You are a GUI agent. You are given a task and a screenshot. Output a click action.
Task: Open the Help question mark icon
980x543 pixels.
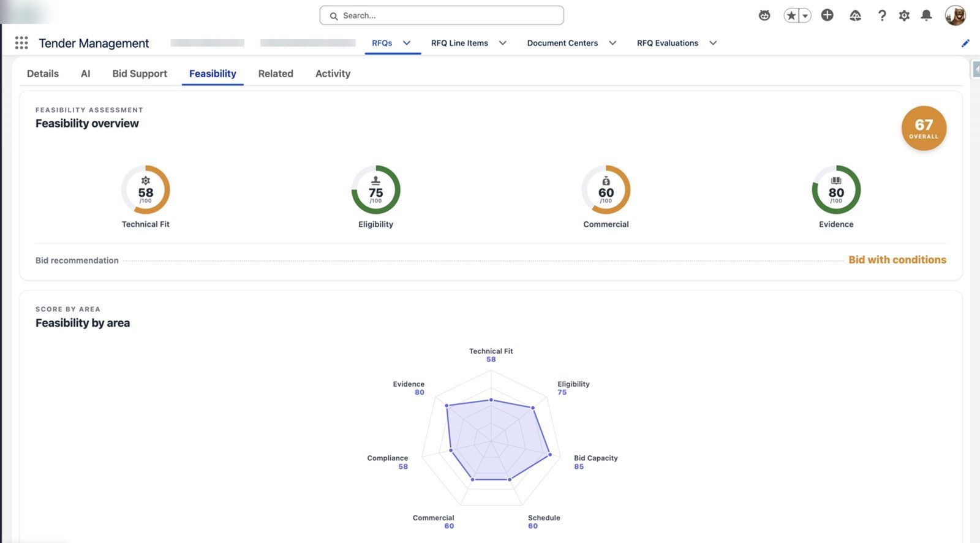(x=882, y=15)
